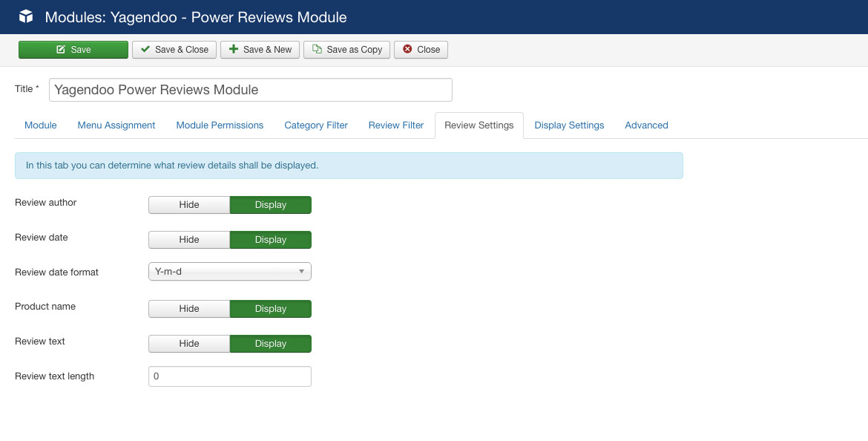Click the Review author label

(46, 203)
